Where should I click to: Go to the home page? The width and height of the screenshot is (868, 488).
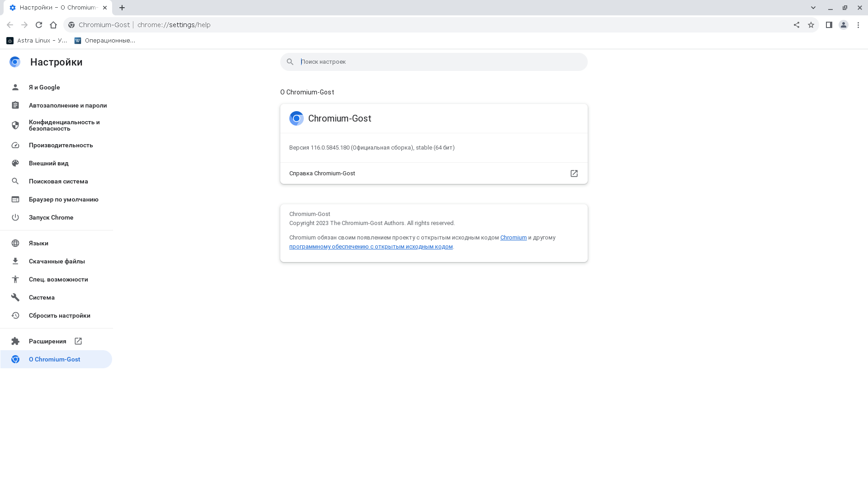point(53,25)
